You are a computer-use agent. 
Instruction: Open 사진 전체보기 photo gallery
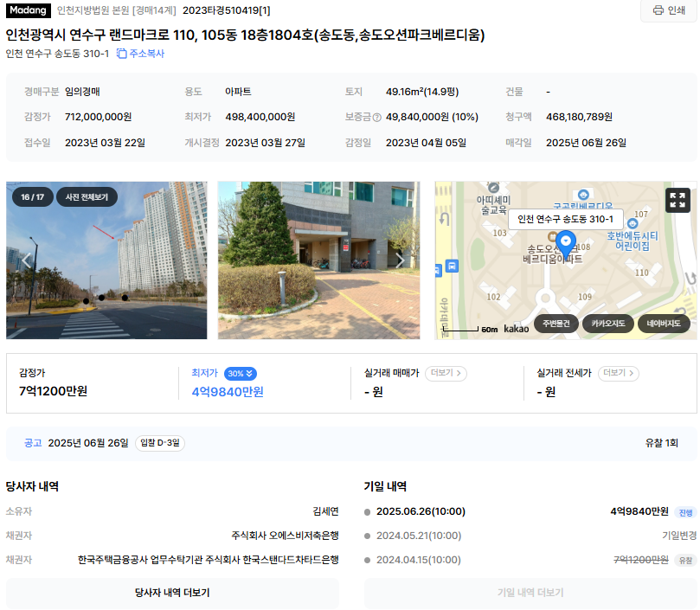(87, 197)
